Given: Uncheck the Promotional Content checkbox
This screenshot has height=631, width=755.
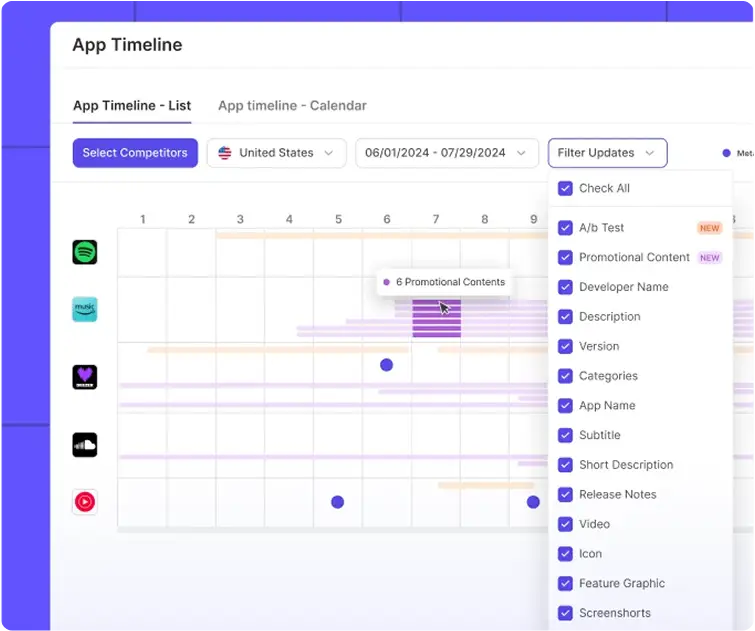Looking at the screenshot, I should click(x=565, y=257).
